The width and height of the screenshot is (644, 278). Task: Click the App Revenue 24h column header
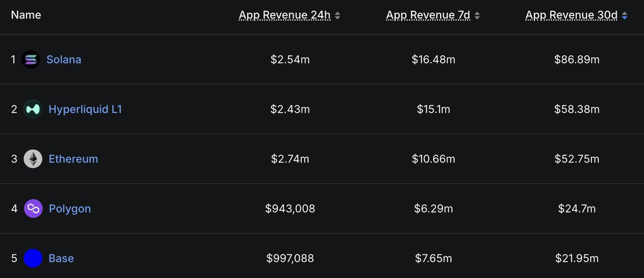tap(285, 16)
